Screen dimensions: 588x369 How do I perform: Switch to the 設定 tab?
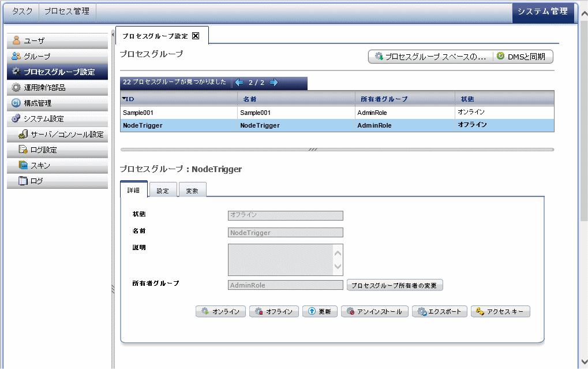pos(163,191)
